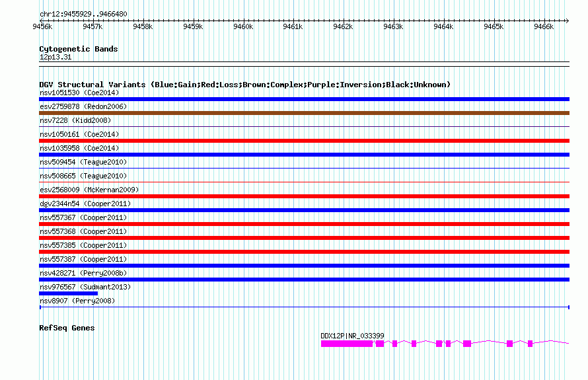The width and height of the screenshot is (588, 380).
Task: Click the large first exon of DDX12P
Action: tap(347, 344)
